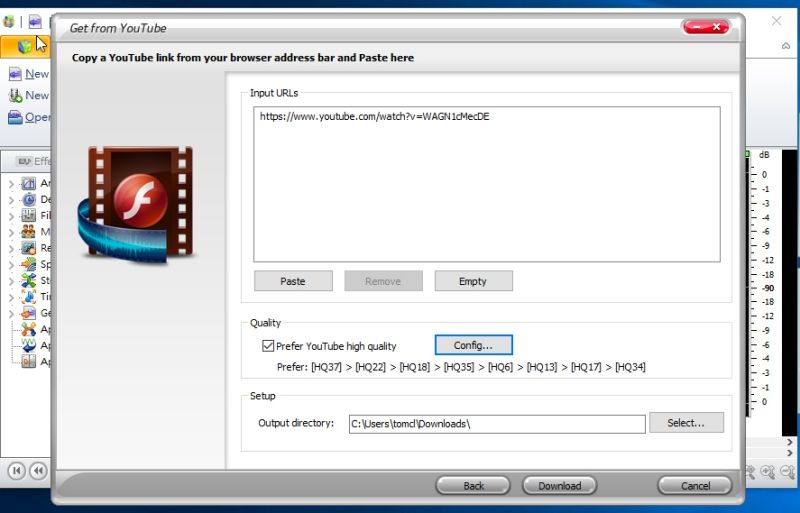Click the Cancel button
800x513 pixels.
(x=695, y=485)
